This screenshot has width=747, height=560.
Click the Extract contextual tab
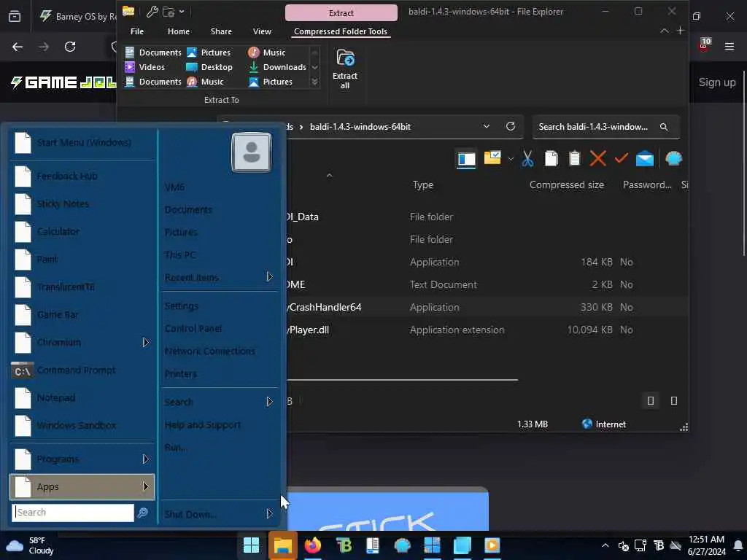pos(341,13)
